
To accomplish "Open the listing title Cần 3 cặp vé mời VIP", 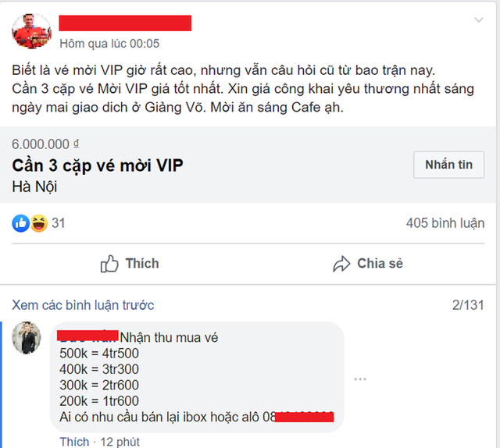I will [x=98, y=165].
